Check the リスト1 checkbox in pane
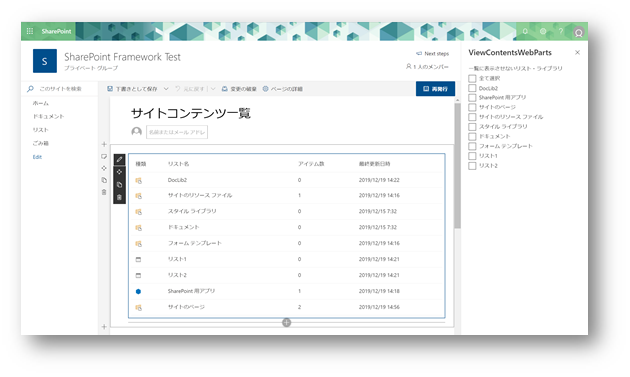The width and height of the screenshot is (630, 377). click(472, 156)
